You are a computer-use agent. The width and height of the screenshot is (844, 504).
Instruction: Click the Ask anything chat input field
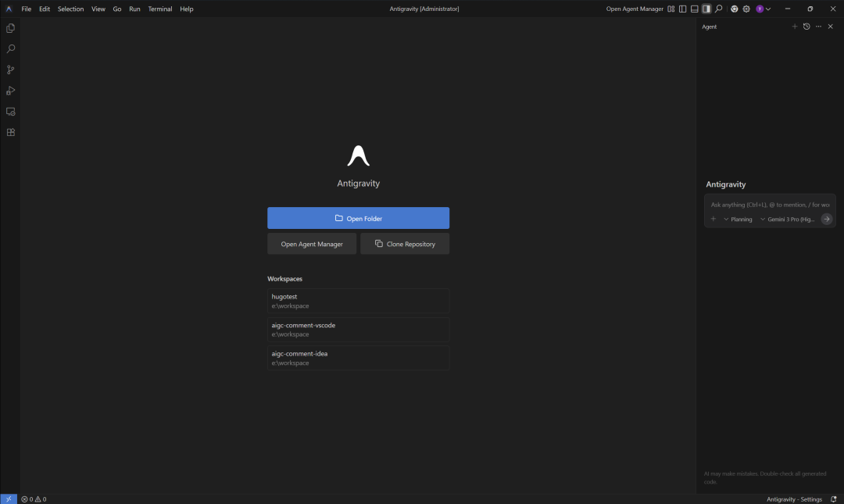point(770,205)
